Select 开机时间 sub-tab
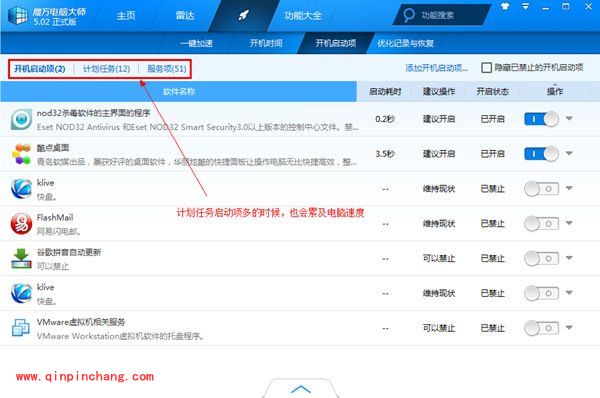 pos(266,43)
